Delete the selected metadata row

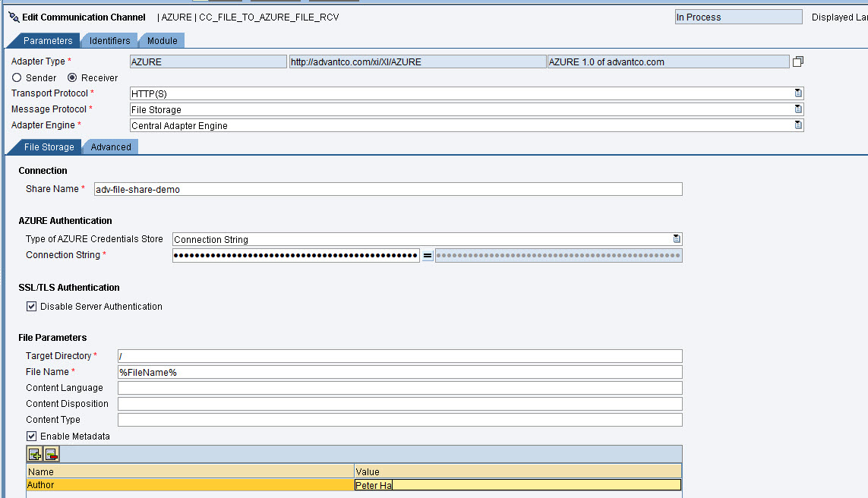pyautogui.click(x=51, y=454)
